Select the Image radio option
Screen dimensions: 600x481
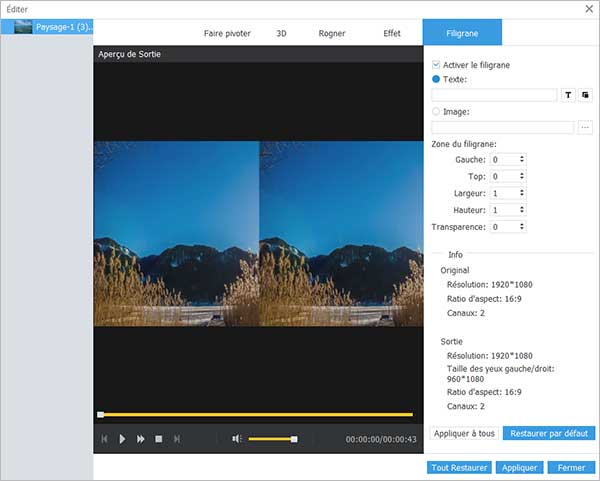tap(436, 112)
